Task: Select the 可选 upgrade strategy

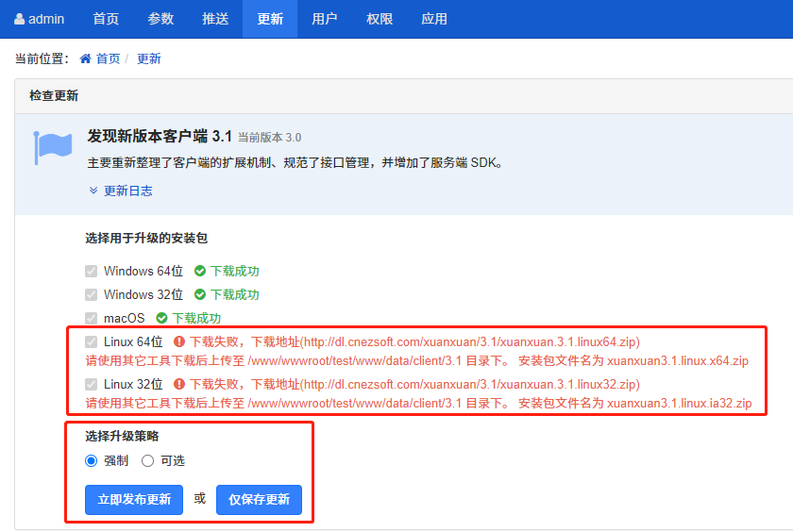Action: (147, 461)
